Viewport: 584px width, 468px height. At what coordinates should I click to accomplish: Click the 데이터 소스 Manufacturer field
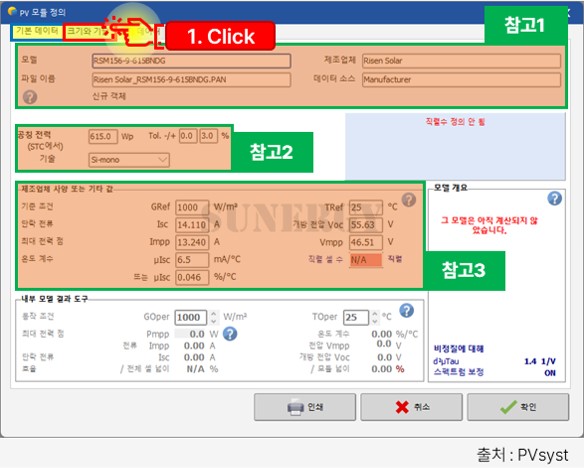tap(461, 80)
